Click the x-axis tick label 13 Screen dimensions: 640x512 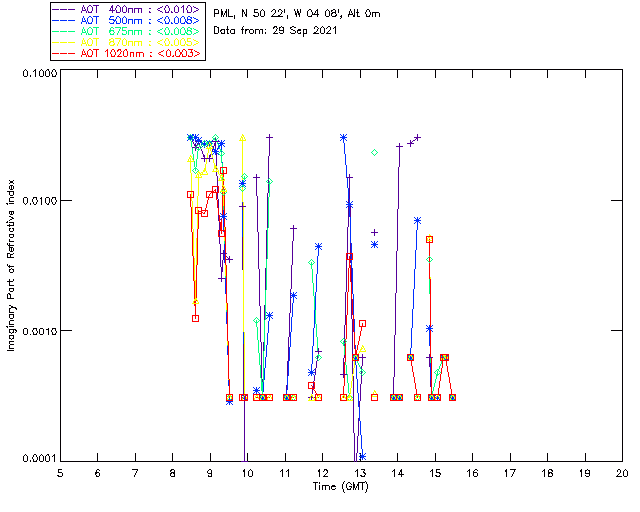coord(360,473)
